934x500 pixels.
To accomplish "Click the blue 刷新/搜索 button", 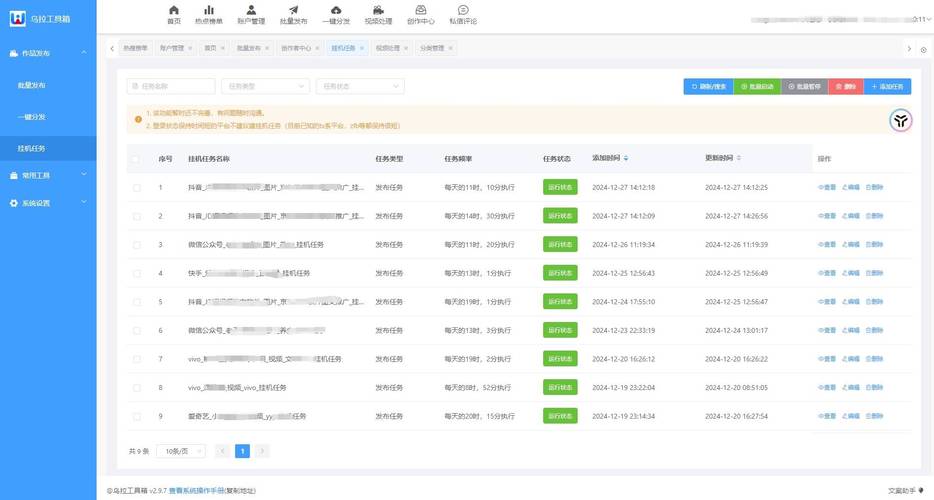I will 708,86.
